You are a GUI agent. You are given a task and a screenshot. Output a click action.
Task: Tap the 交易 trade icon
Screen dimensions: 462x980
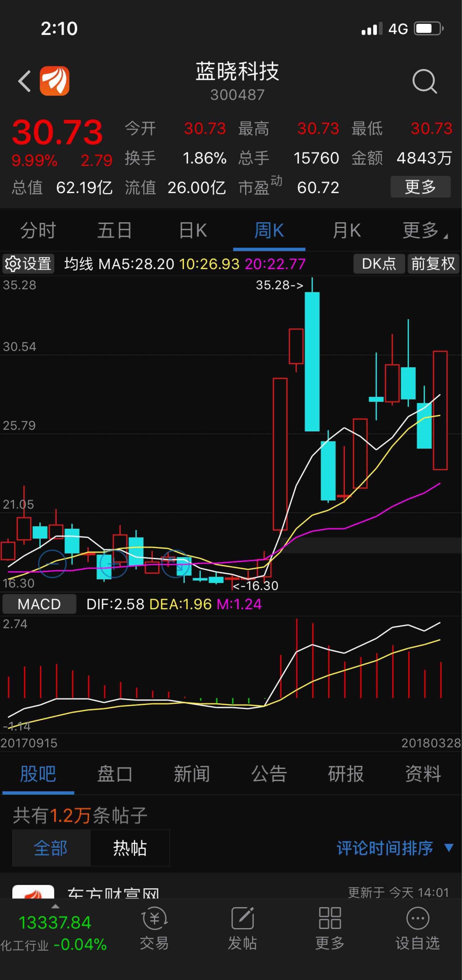(x=154, y=928)
